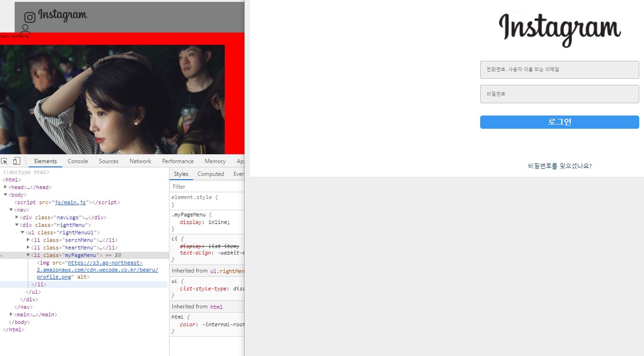Click the 'display: inline;' style declaration
Viewport: 644px width, 356px height.
(205, 222)
